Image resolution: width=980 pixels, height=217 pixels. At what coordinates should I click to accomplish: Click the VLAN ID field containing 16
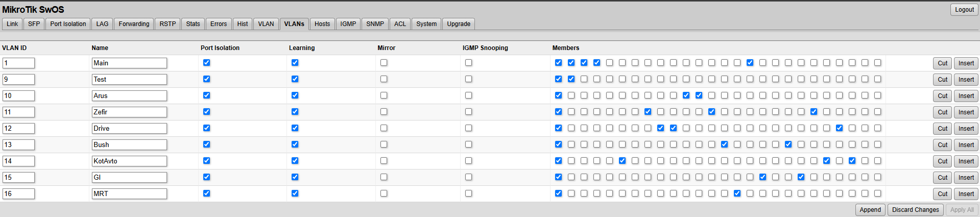(x=18, y=194)
